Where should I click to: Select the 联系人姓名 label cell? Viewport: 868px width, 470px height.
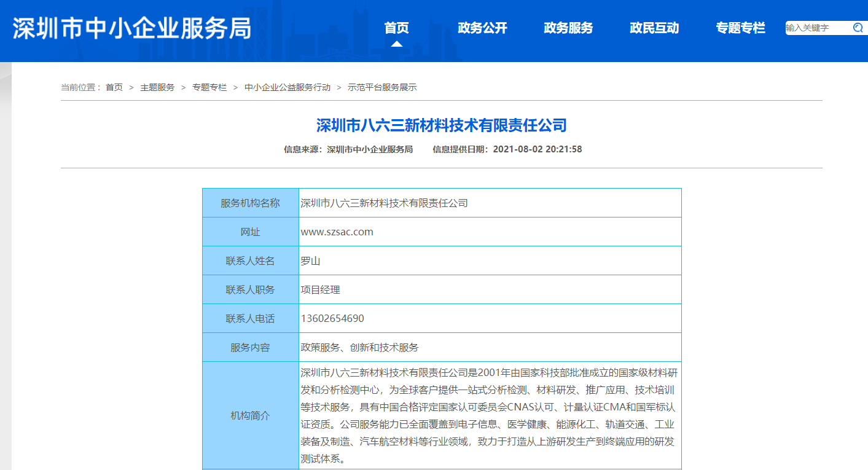[251, 260]
